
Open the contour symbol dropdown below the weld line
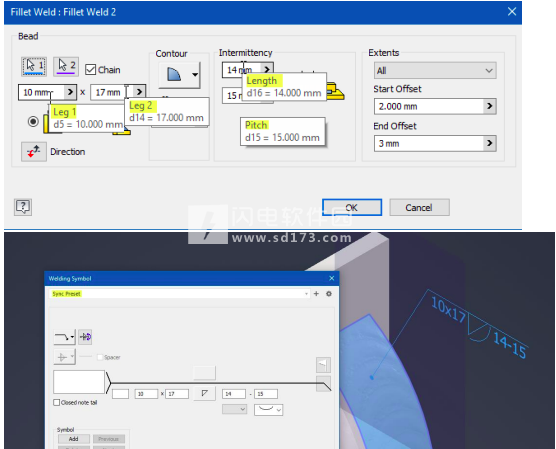pos(268,410)
